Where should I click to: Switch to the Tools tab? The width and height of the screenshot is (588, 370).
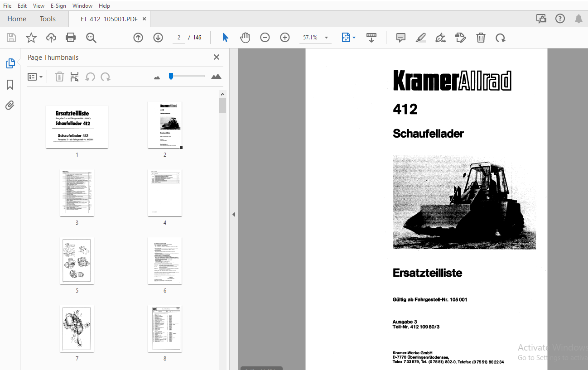(x=48, y=19)
